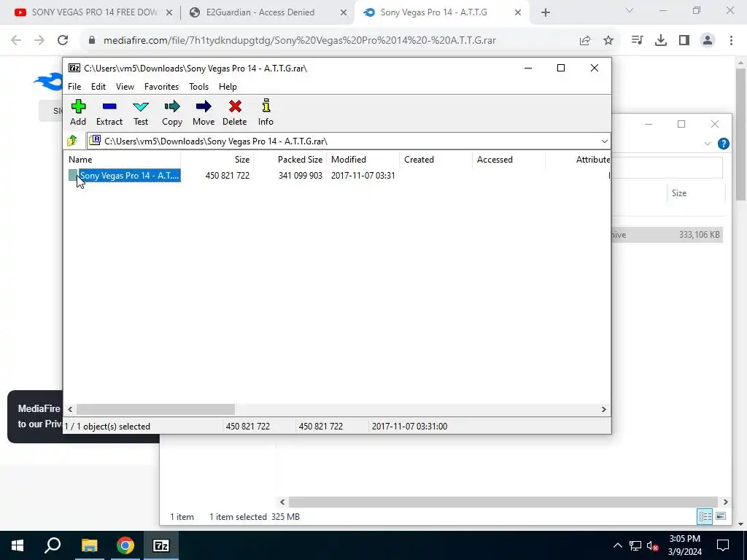Sort by the Size column header in 7-Zip
Image resolution: width=747 pixels, height=560 pixels.
click(217, 160)
